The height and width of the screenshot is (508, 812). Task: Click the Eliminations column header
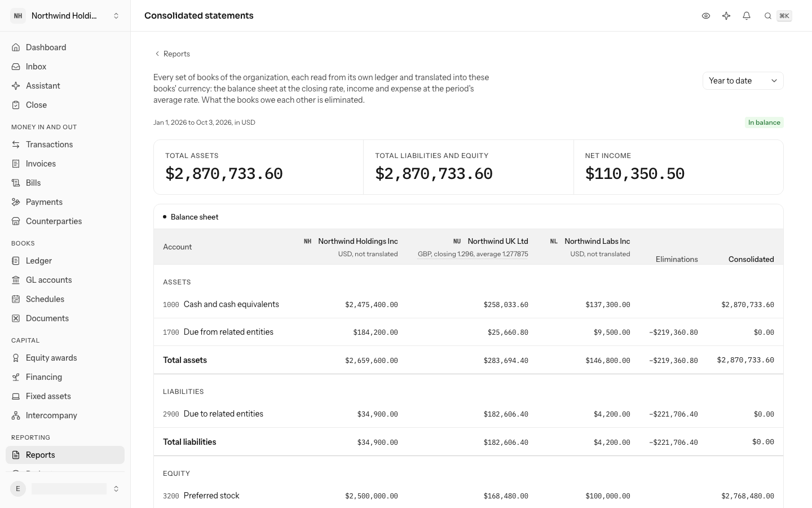click(677, 259)
